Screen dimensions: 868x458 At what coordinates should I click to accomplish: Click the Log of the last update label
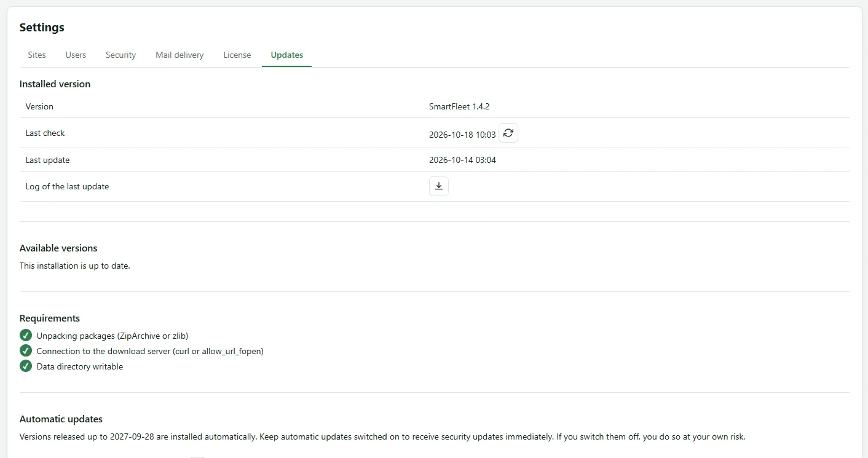(x=67, y=186)
